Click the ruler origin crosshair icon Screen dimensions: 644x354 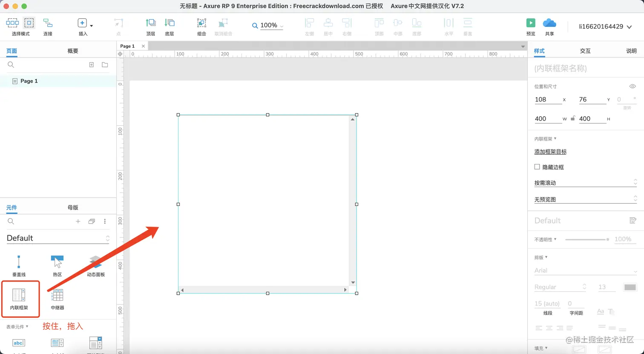click(120, 54)
